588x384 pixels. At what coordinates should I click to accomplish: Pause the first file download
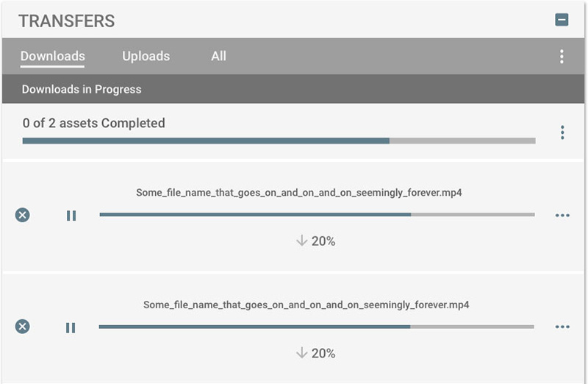tap(71, 216)
